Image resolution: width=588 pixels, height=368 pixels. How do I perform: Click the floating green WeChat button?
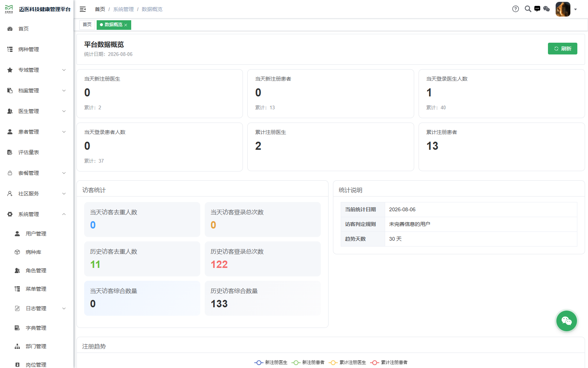pos(566,321)
